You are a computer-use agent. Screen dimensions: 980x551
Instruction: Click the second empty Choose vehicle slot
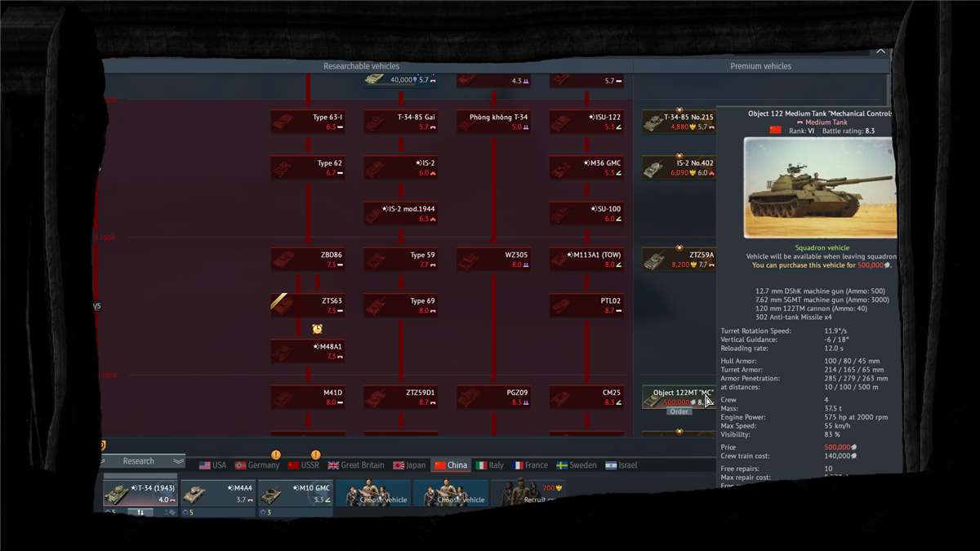pyautogui.click(x=450, y=493)
